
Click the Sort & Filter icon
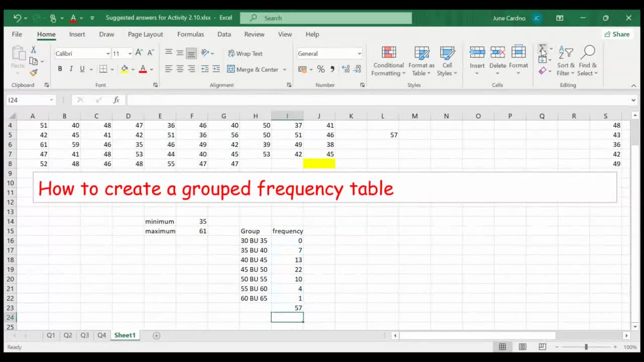click(566, 61)
